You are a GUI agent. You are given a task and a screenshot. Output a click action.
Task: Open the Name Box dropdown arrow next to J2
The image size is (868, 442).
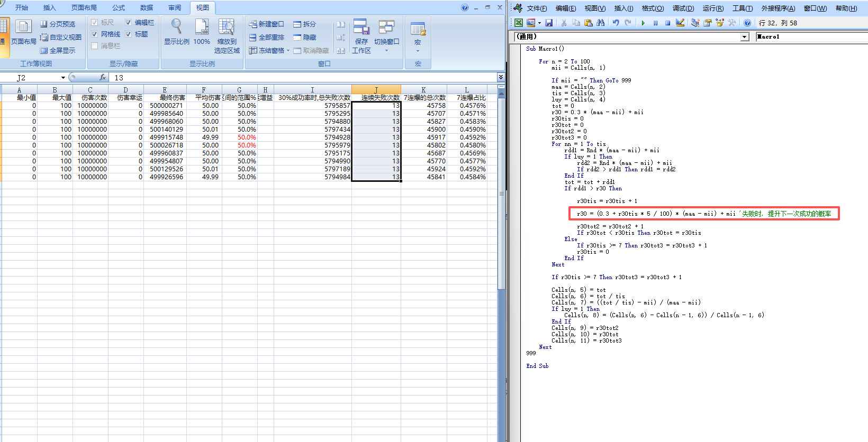63,78
